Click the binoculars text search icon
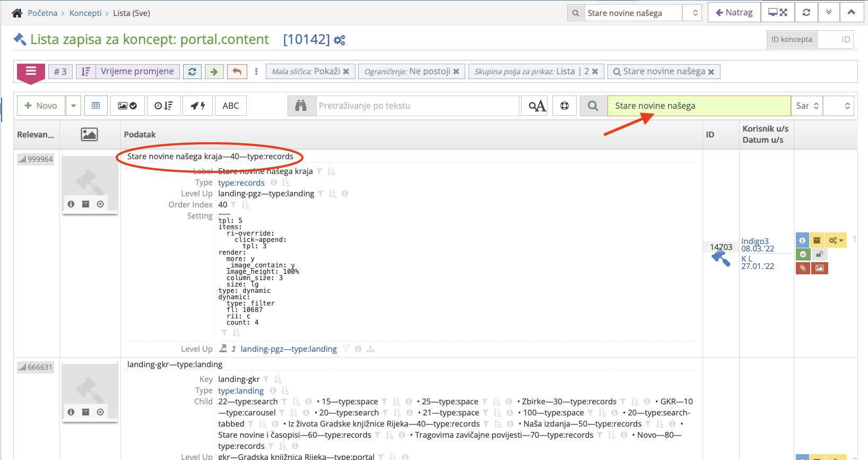Viewport: 868px width, 460px height. coord(301,106)
